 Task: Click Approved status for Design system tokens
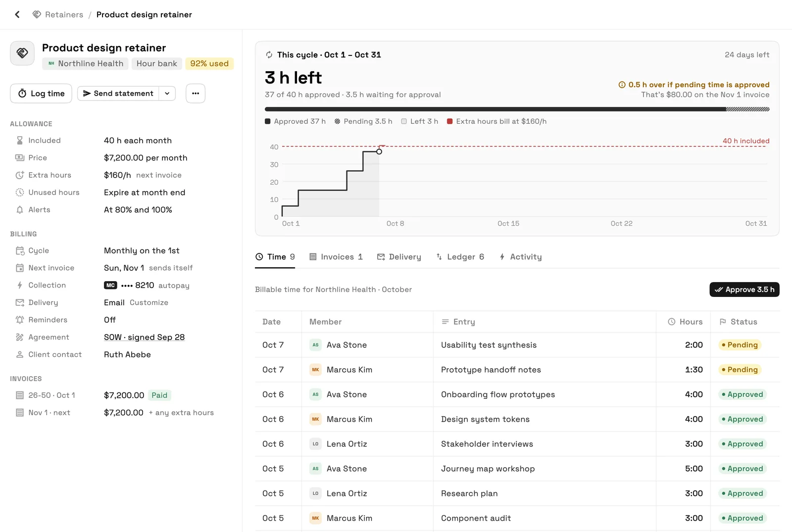pyautogui.click(x=742, y=419)
